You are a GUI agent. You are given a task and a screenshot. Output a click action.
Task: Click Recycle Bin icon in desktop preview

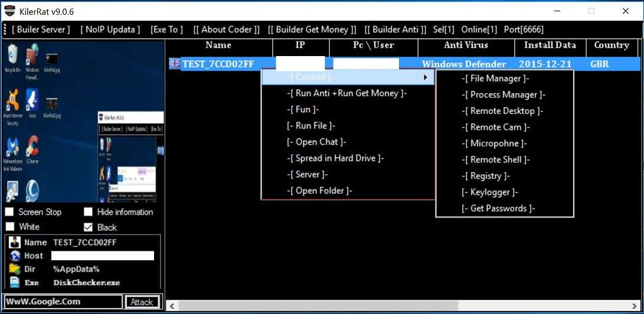pos(12,53)
